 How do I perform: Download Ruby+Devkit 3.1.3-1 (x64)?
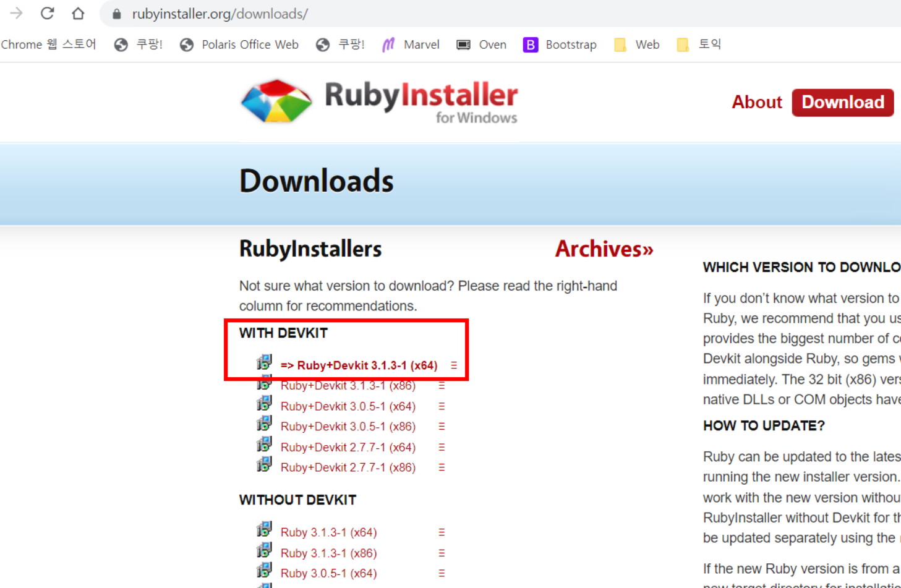coord(359,365)
